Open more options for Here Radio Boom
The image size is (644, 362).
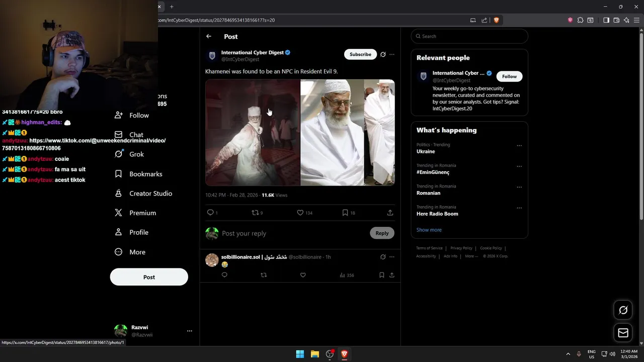519,208
